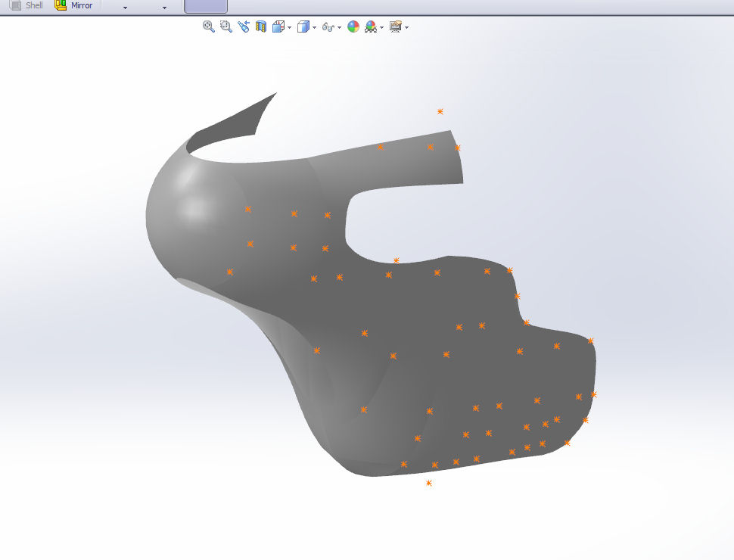Viewport: 734px width, 560px height.
Task: Click the Apply Scene icon
Action: click(x=371, y=26)
